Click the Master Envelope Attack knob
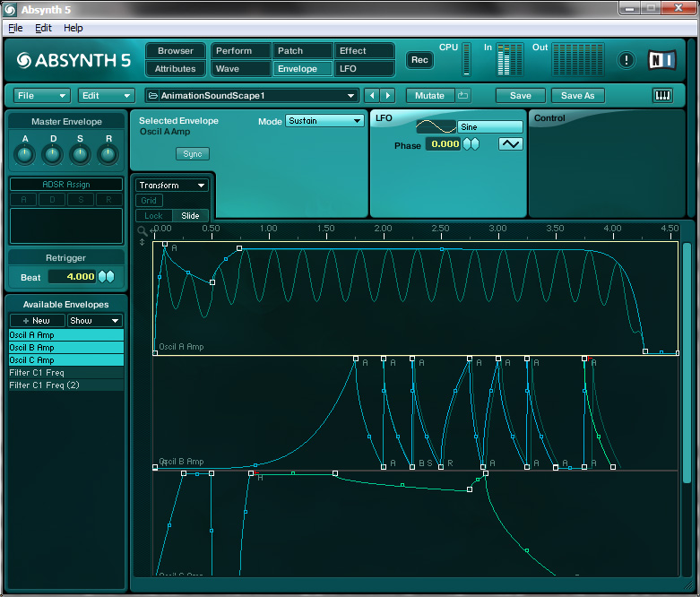This screenshot has height=597, width=700. (x=25, y=155)
